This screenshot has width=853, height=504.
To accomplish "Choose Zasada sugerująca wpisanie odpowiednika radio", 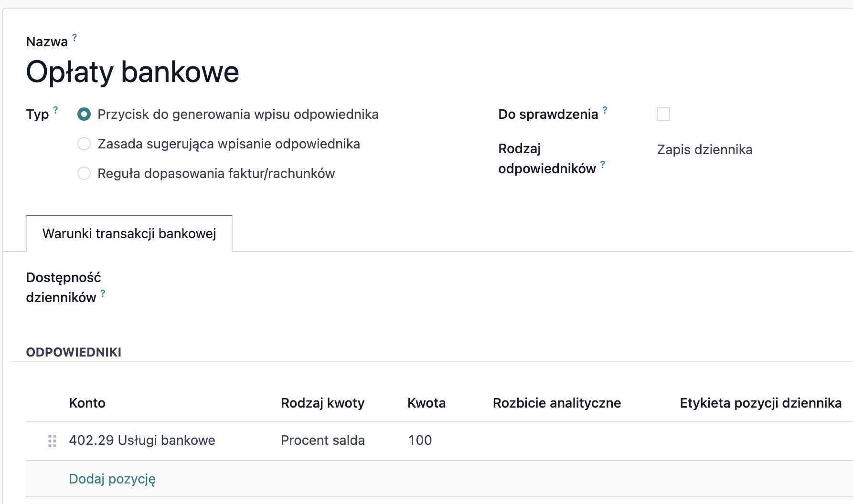I will click(84, 144).
